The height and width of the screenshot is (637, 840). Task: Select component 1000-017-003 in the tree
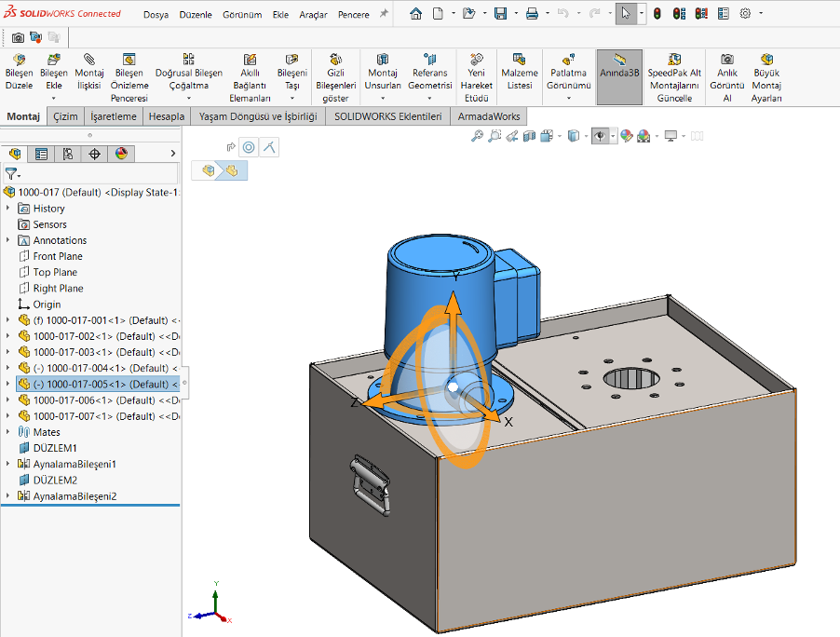coord(75,352)
